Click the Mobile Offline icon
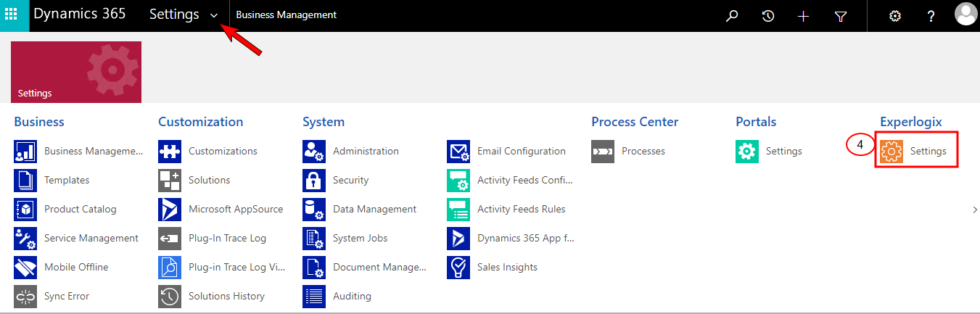This screenshot has width=980, height=314. pos(25,268)
